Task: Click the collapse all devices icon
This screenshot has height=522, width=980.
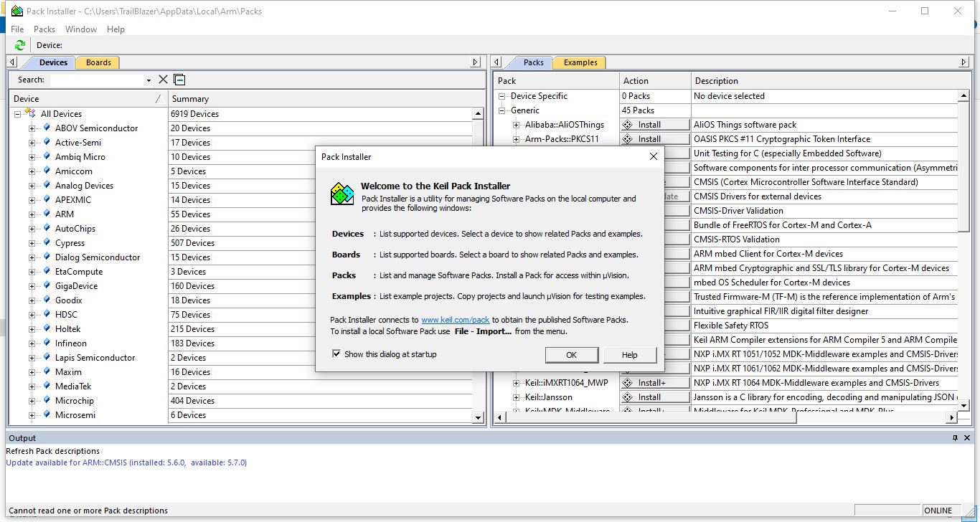Action: click(179, 80)
